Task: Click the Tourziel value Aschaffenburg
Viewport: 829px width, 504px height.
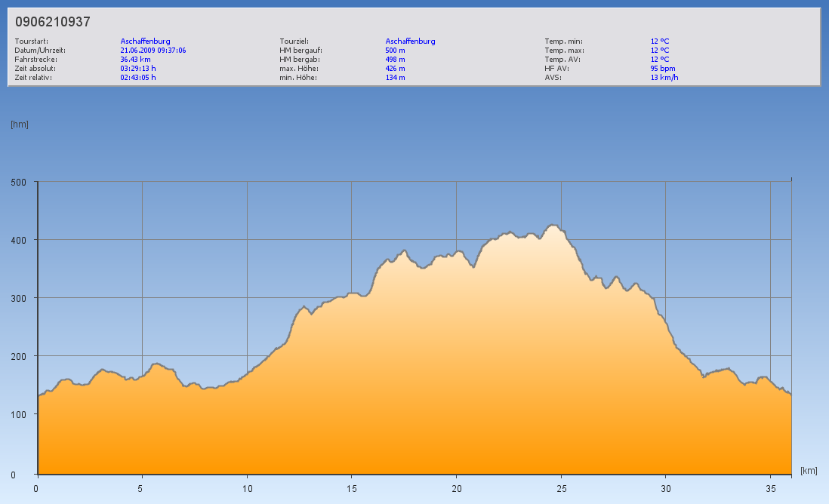Action: coord(410,41)
